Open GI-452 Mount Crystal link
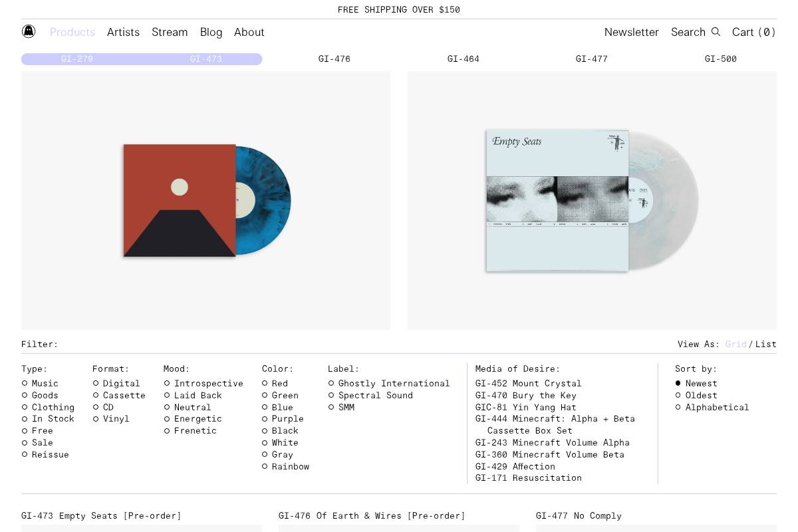Screen dimensions: 798x532 click(x=529, y=384)
